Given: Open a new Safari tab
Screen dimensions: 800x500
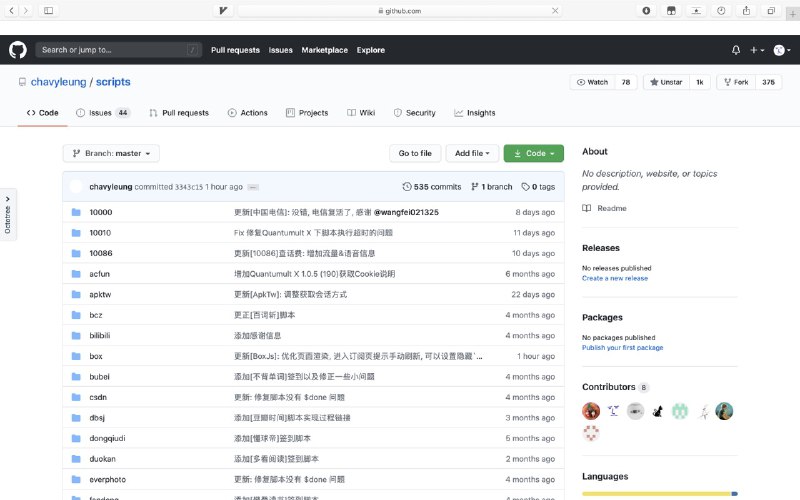Looking at the screenshot, I should tap(792, 14).
